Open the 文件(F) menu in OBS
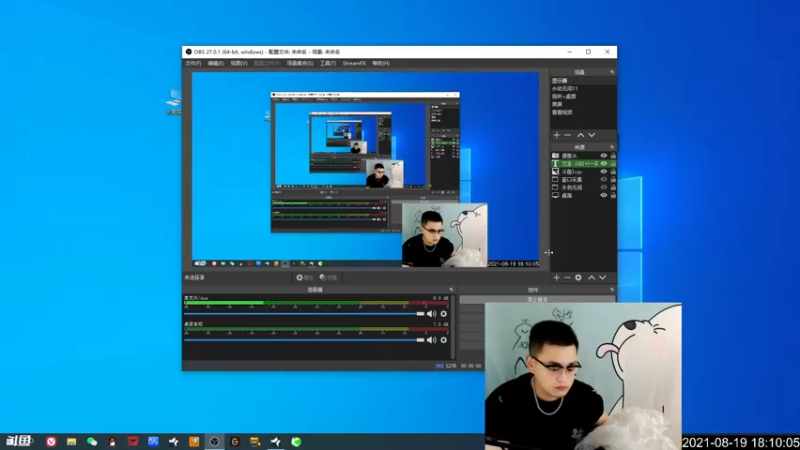This screenshot has height=450, width=800. 193,63
